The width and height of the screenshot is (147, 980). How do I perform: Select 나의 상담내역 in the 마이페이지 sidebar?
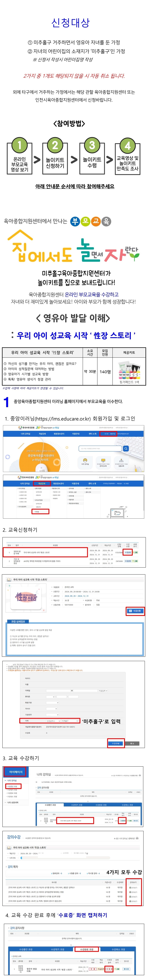pyautogui.click(x=13, y=802)
